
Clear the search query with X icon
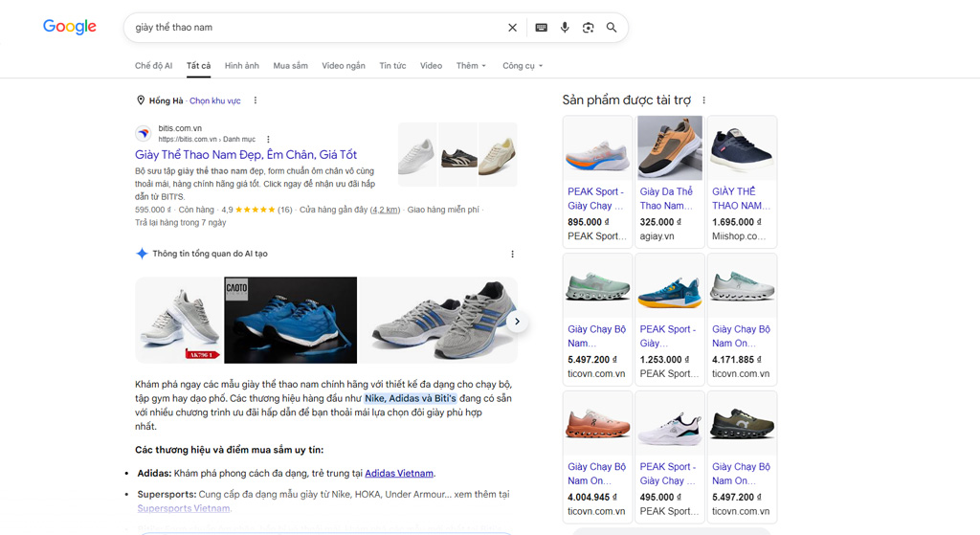point(513,28)
